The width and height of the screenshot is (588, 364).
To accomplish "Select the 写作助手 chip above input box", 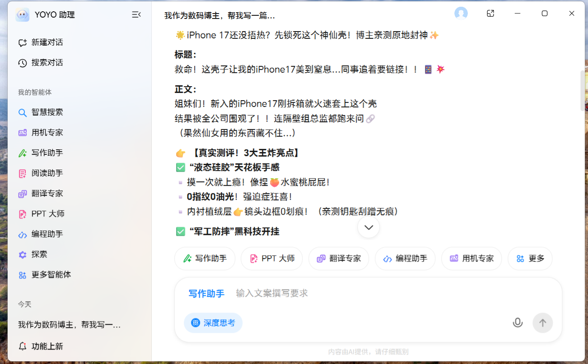I will tap(205, 258).
